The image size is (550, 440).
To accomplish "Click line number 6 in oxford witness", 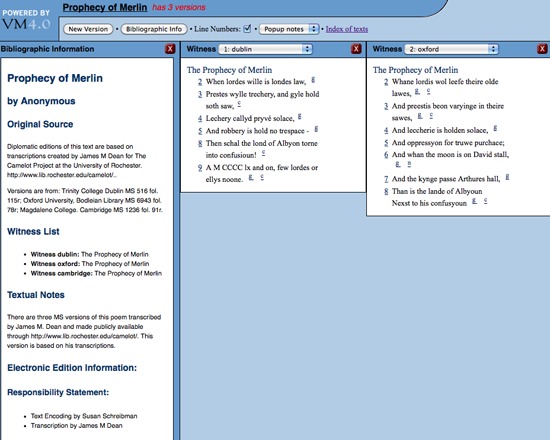I will tap(386, 155).
